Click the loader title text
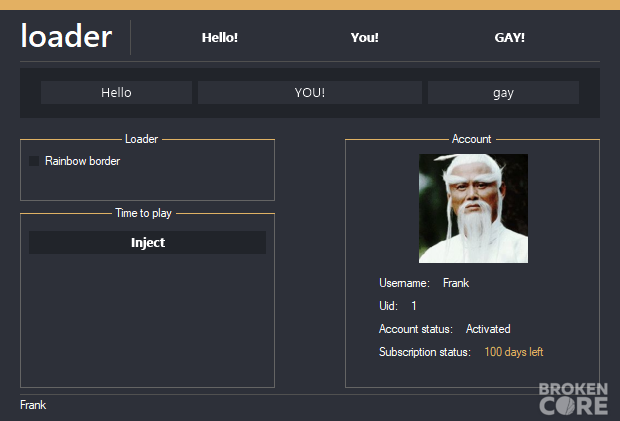The width and height of the screenshot is (620, 421). tap(66, 36)
